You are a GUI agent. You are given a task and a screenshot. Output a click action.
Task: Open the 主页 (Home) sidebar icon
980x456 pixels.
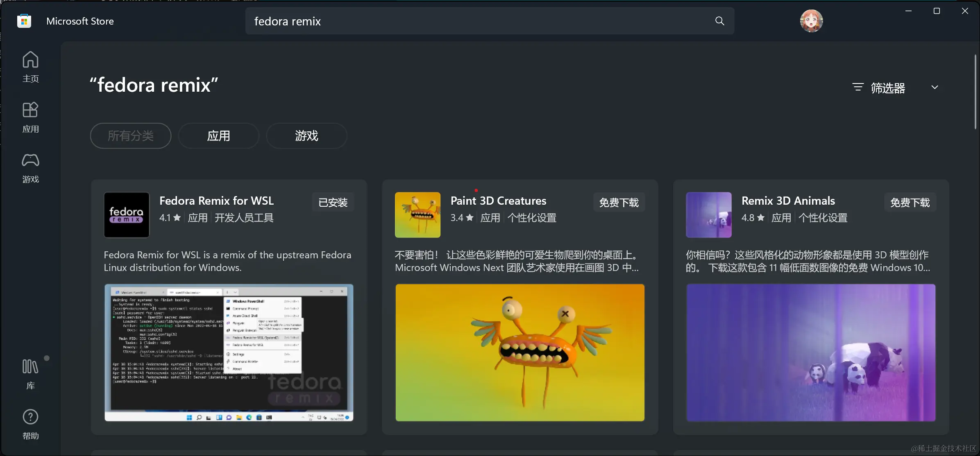pyautogui.click(x=30, y=67)
